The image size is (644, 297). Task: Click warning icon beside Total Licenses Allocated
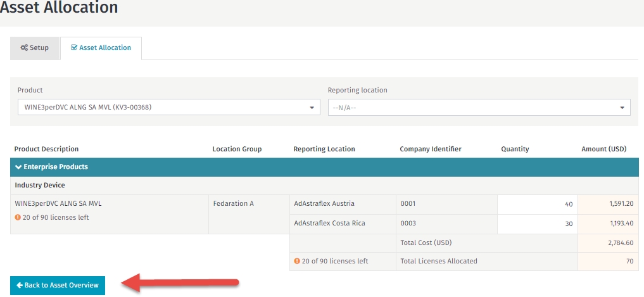(x=297, y=261)
